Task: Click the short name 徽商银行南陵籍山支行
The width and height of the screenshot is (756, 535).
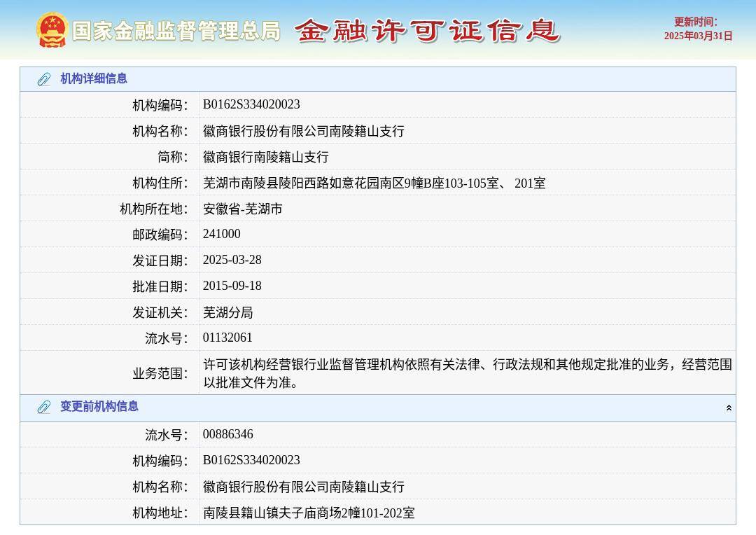Action: click(x=265, y=156)
